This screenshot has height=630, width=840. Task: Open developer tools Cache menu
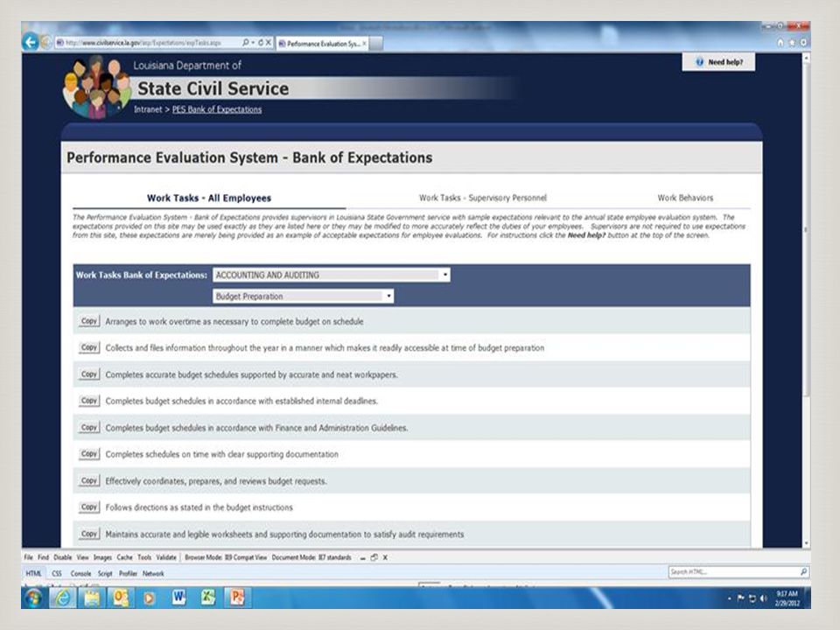[124, 557]
